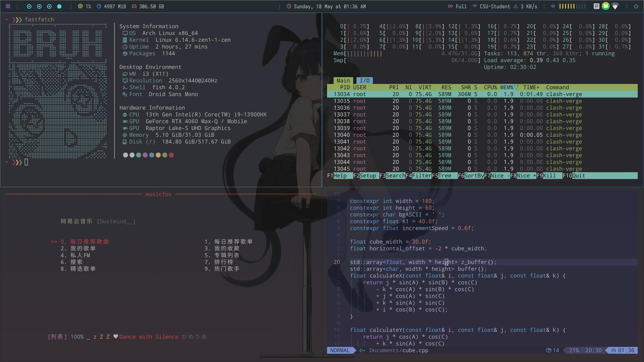Click the purple grid launcher icon

pyautogui.click(x=8, y=6)
